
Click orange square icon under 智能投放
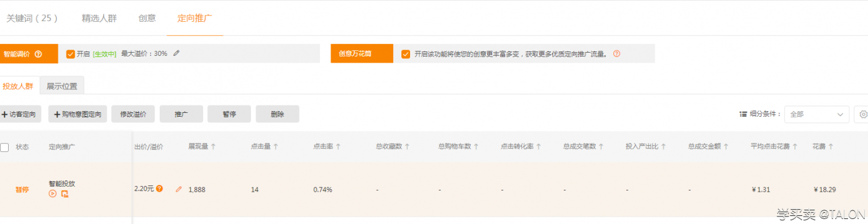65,194
